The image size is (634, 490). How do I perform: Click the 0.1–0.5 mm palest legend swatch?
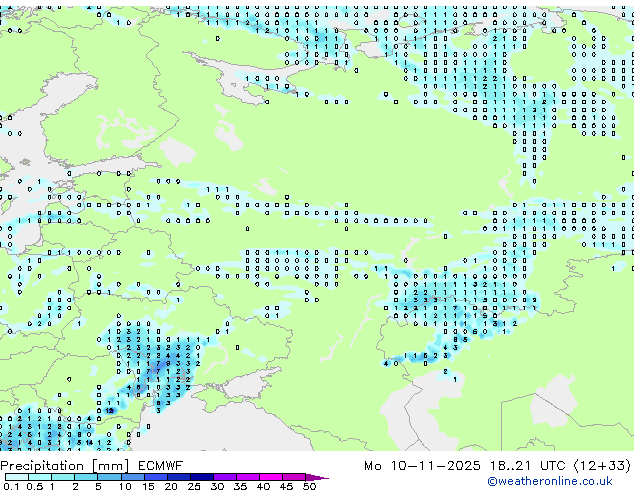coord(17,477)
